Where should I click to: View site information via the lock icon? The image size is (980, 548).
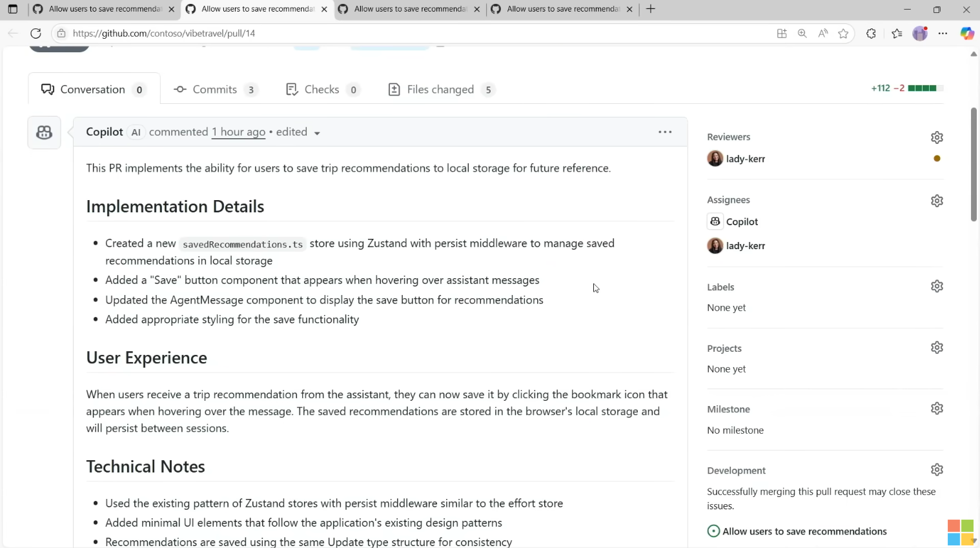click(x=61, y=34)
